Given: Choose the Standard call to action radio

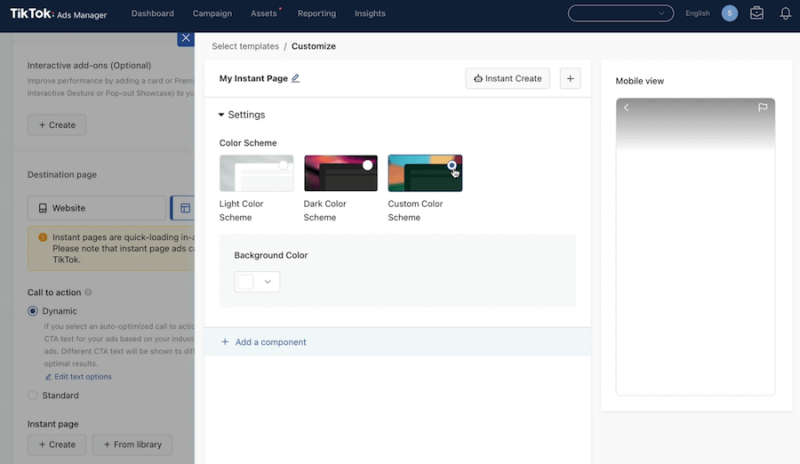Looking at the screenshot, I should (33, 395).
